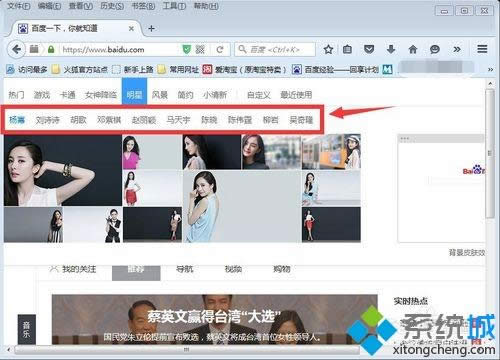Open a new tab with the plus button

tap(151, 29)
